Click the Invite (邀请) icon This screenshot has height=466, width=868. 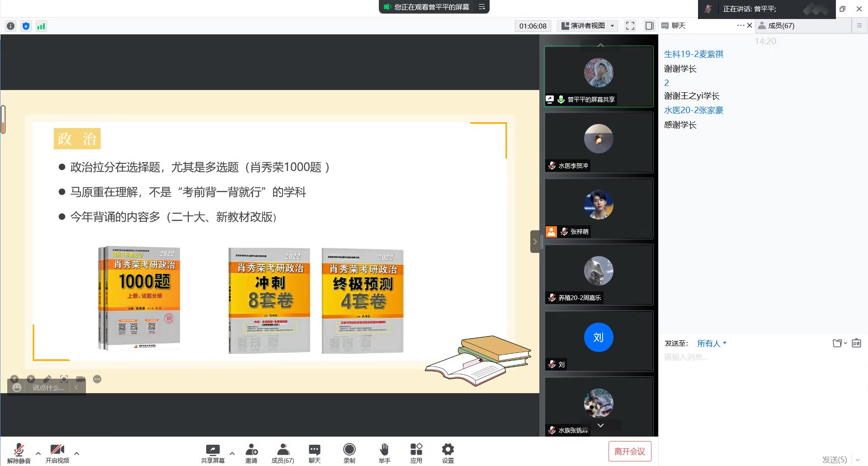coord(251,453)
